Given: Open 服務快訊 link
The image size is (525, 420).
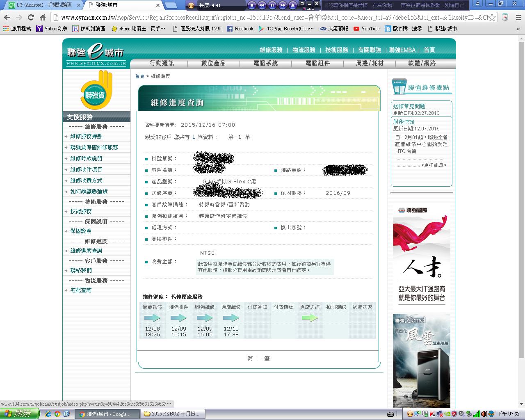Looking at the screenshot, I should 404,122.
